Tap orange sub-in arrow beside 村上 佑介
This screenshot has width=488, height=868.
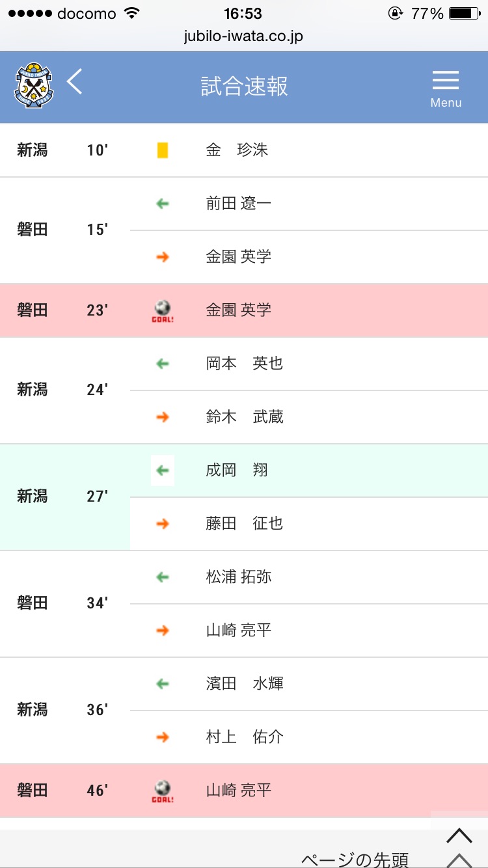163,737
